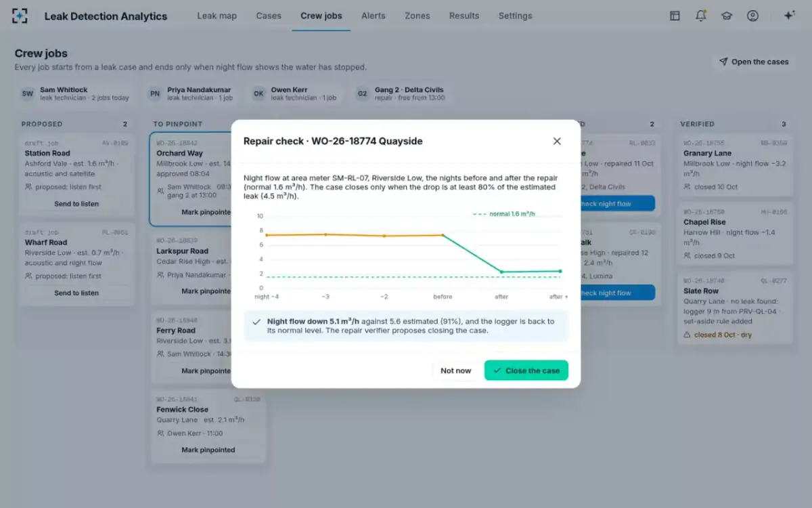
Task: Click the Not now button
Action: (x=456, y=371)
